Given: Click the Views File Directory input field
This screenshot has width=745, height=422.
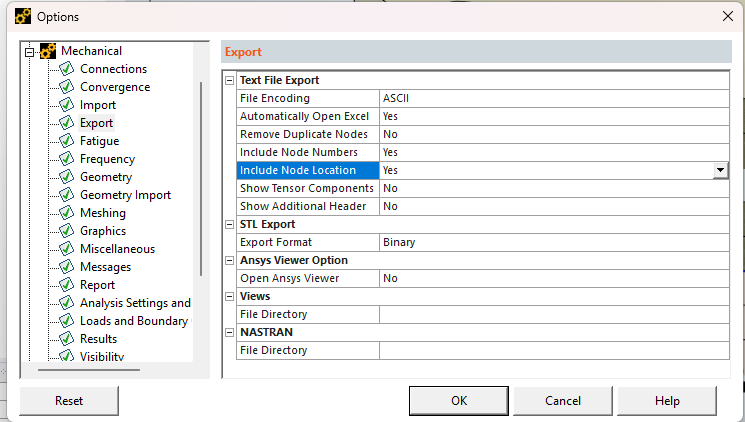Looking at the screenshot, I should point(554,314).
